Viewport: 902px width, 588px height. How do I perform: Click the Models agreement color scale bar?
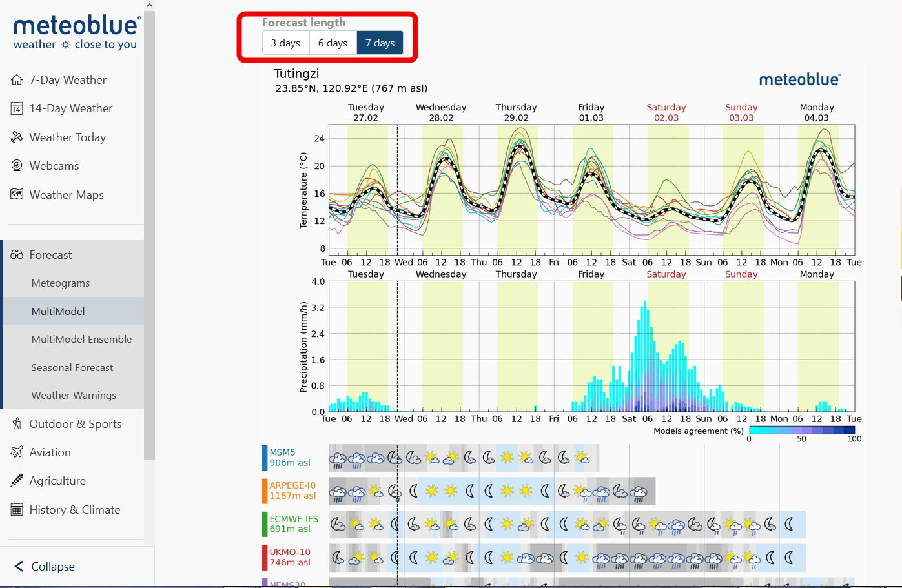click(802, 430)
